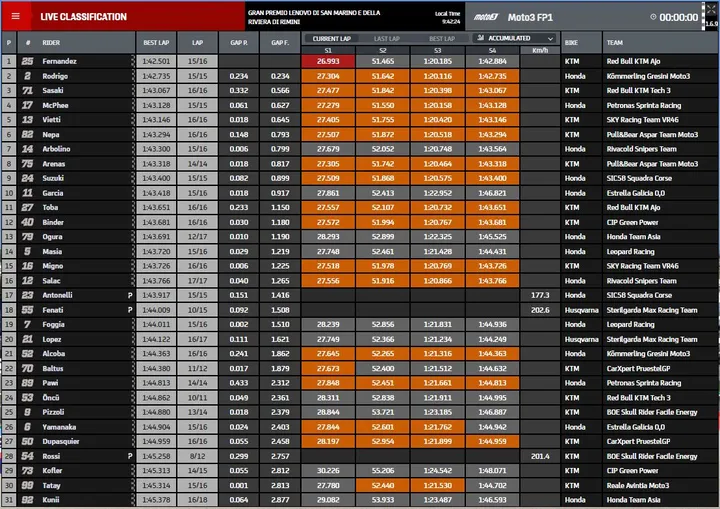Viewport: 720px width, 509px height.
Task: Click the dotted handle on Rodrigo's row
Action: point(133,76)
